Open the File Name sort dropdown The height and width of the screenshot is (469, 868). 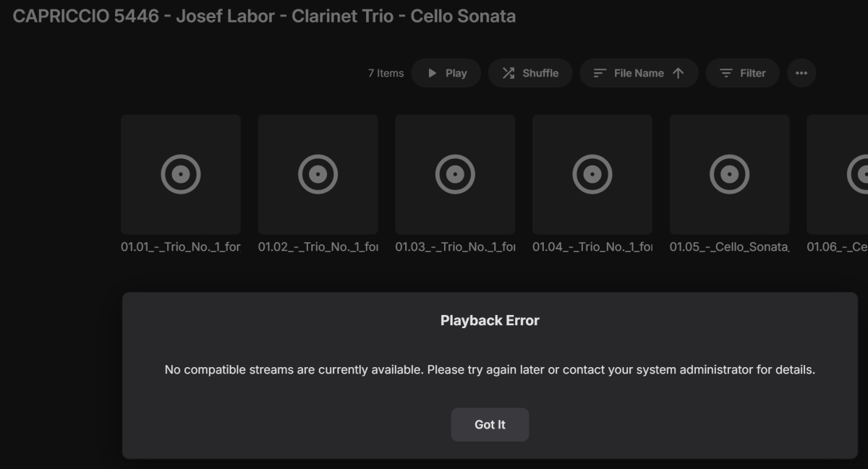tap(638, 73)
